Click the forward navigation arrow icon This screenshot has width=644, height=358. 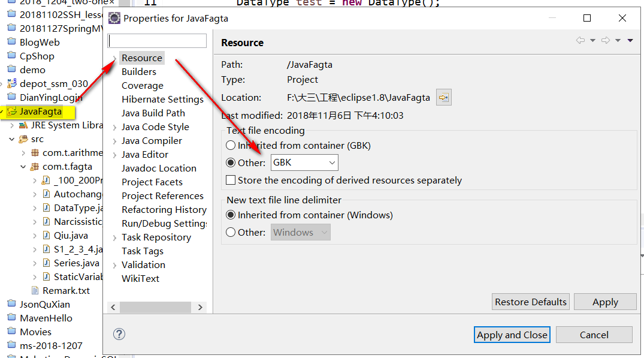606,40
